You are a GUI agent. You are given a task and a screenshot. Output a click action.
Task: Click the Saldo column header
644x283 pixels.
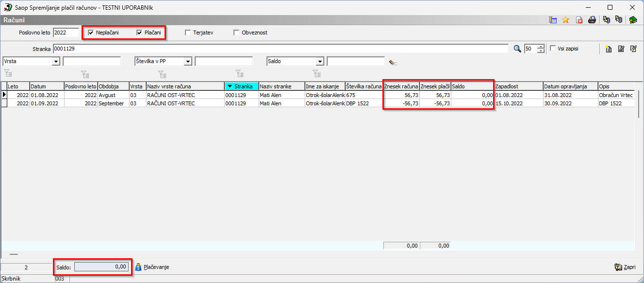point(472,86)
